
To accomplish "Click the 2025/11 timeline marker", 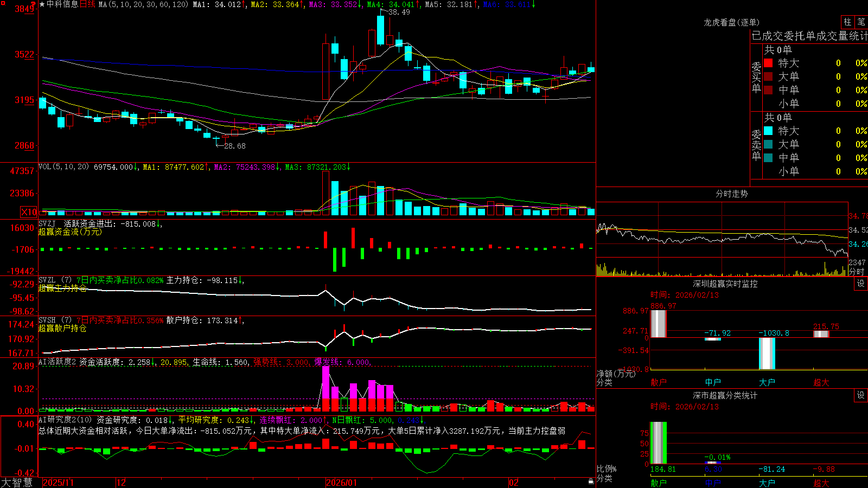I will click(58, 482).
